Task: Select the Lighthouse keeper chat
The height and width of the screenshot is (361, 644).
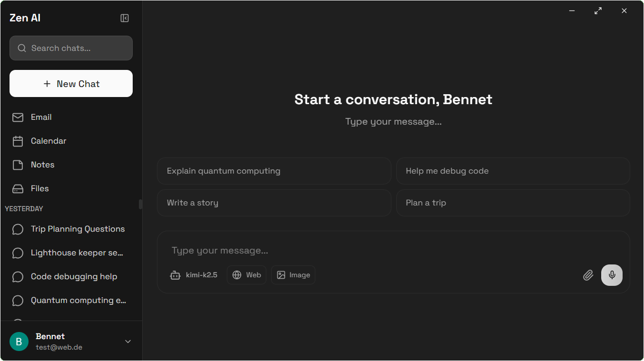Action: (x=71, y=253)
